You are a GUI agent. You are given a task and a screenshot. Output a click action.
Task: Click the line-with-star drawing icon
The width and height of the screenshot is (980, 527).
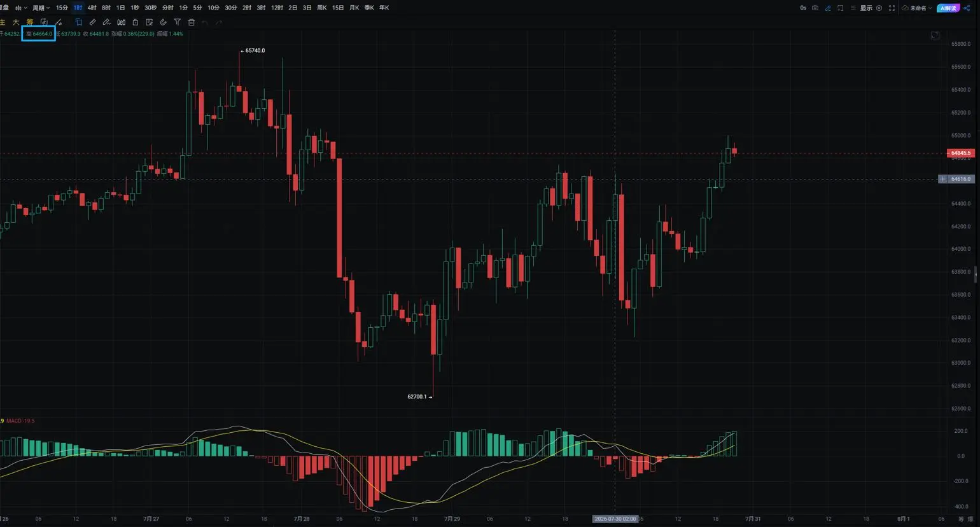pos(59,22)
